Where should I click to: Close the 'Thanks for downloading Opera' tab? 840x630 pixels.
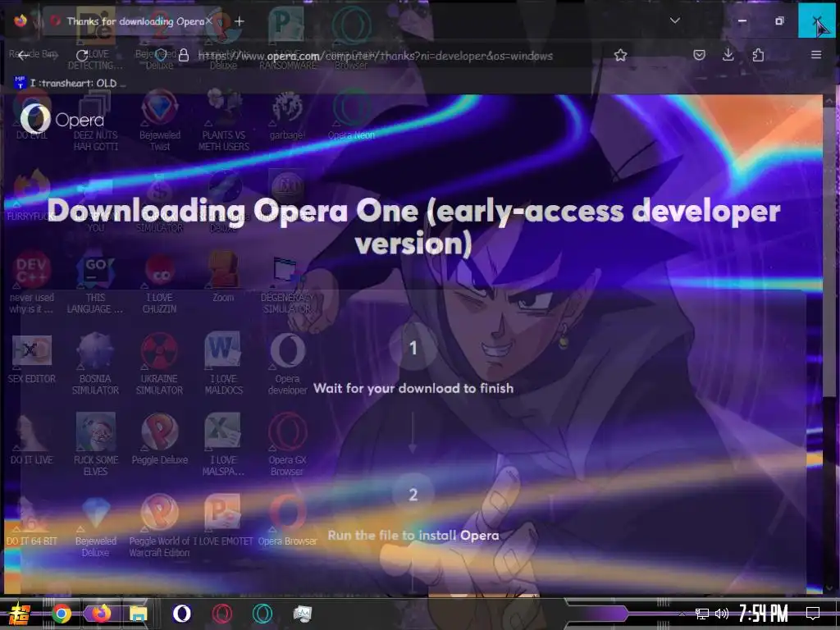pyautogui.click(x=209, y=21)
